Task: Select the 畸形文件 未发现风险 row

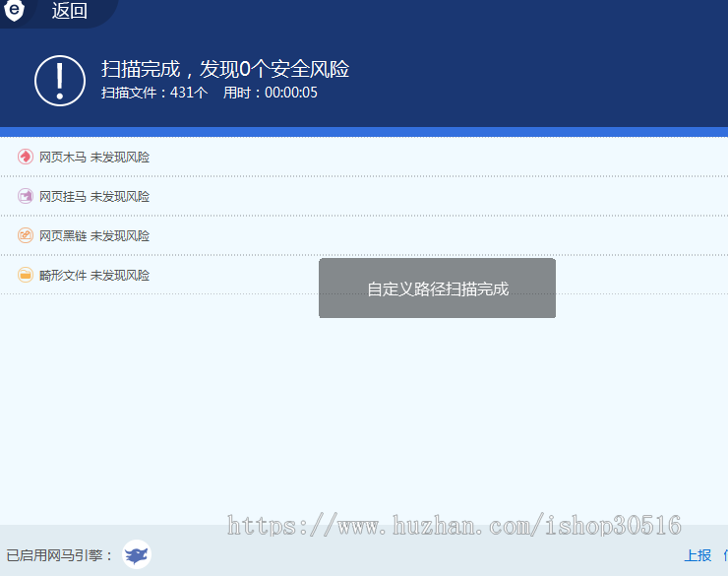Action: tap(364, 275)
